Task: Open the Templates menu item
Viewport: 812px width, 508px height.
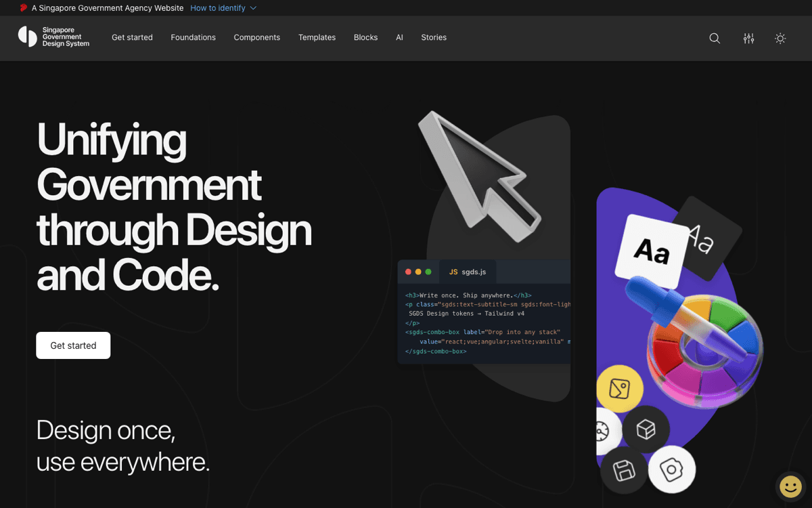Action: pyautogui.click(x=317, y=37)
